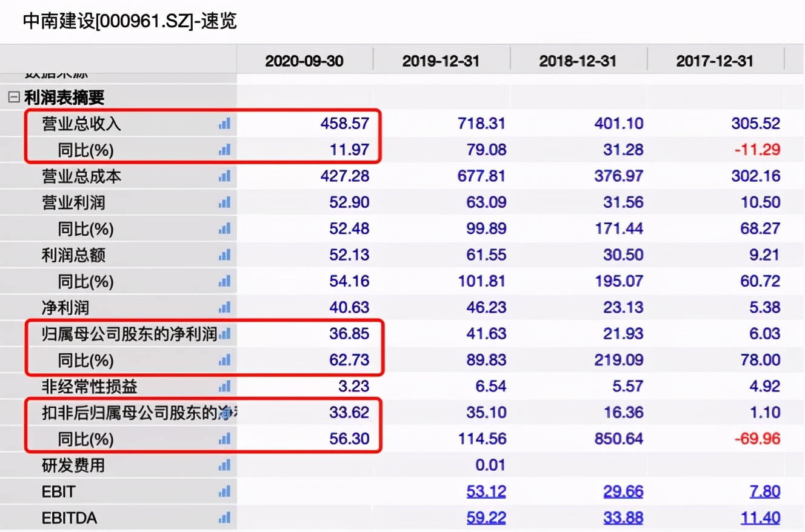Open chart icon for 净利润 row
Screen dimensions: 805x532
point(225,307)
